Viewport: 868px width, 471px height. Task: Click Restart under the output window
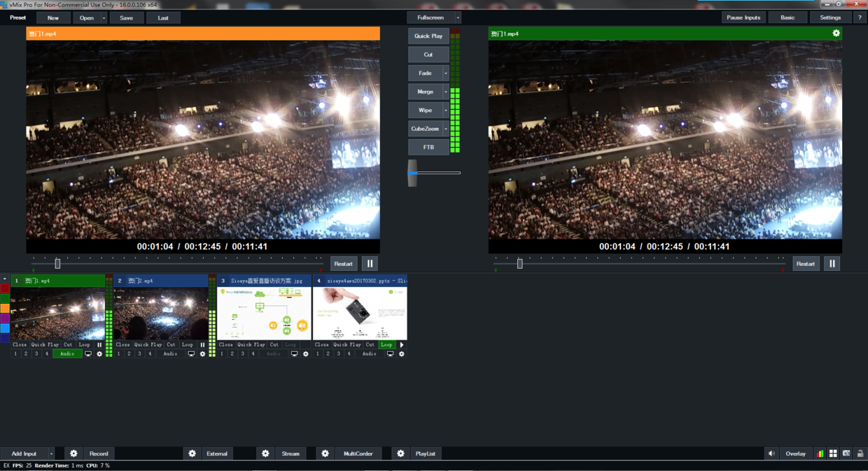(x=805, y=264)
